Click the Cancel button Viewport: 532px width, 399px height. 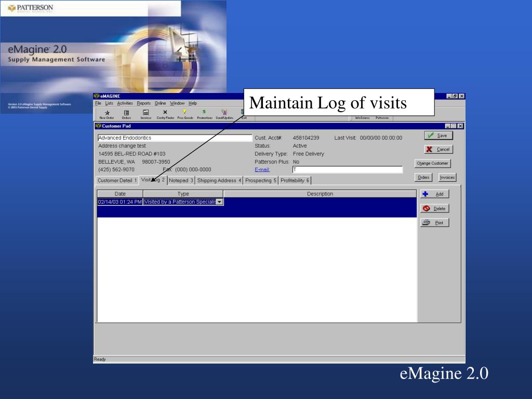(438, 149)
